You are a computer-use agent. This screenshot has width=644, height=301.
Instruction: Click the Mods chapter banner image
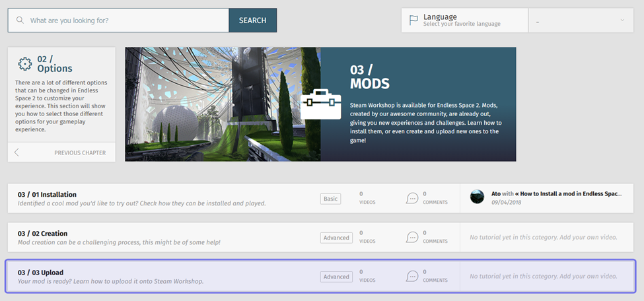(223, 104)
